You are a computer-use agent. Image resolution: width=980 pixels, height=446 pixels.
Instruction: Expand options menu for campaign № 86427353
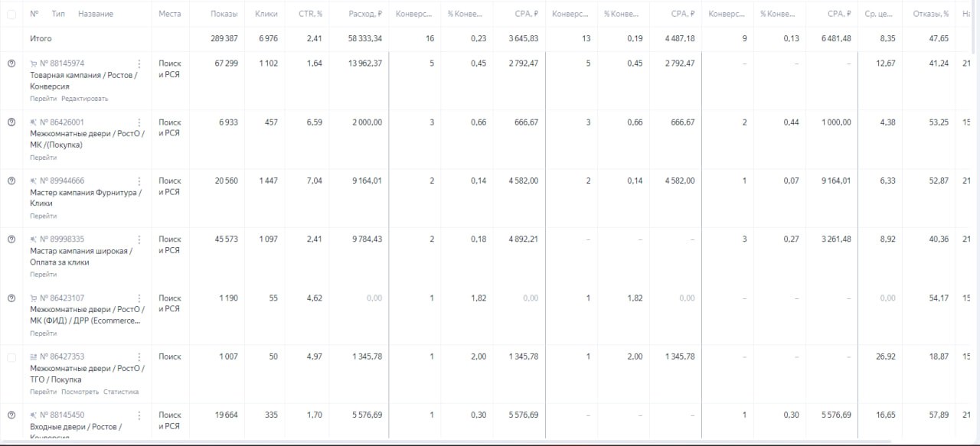pyautogui.click(x=139, y=357)
